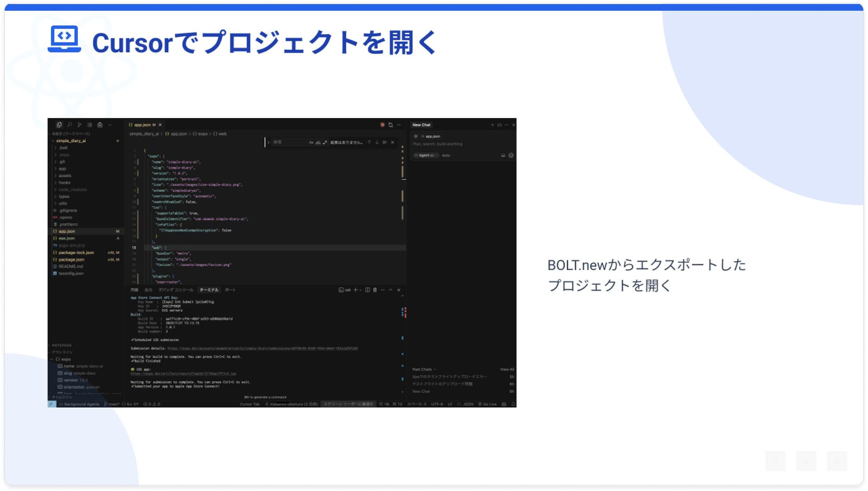The width and height of the screenshot is (868, 491).
Task: Click Background Agents in status bar
Action: pos(79,404)
